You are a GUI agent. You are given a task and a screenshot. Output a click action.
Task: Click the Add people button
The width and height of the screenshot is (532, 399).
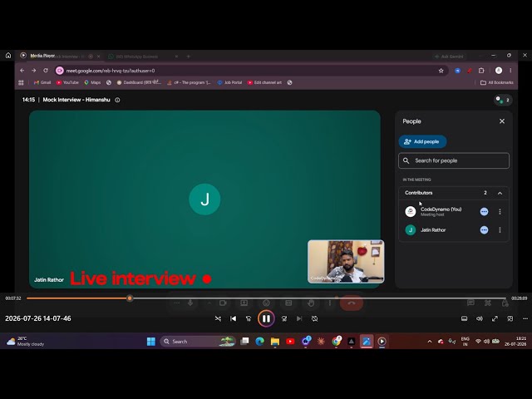pos(422,141)
